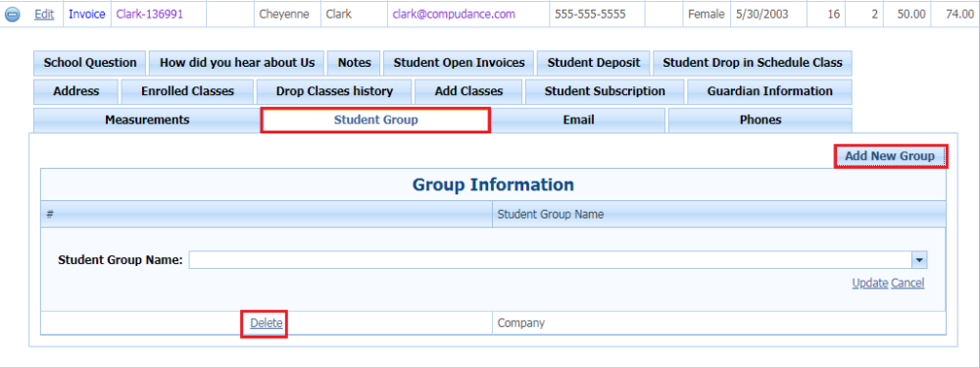Focus the Student Group Name field
This screenshot has width=980, height=368.
click(x=551, y=260)
